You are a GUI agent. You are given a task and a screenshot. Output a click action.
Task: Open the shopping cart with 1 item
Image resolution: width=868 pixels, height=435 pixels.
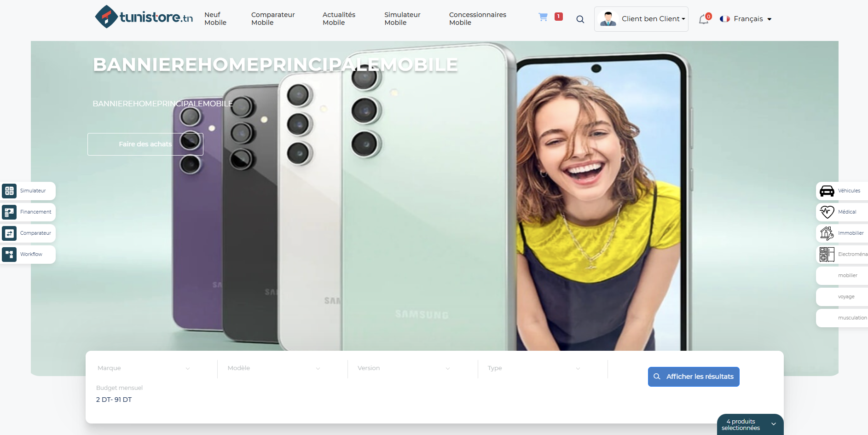tap(544, 17)
